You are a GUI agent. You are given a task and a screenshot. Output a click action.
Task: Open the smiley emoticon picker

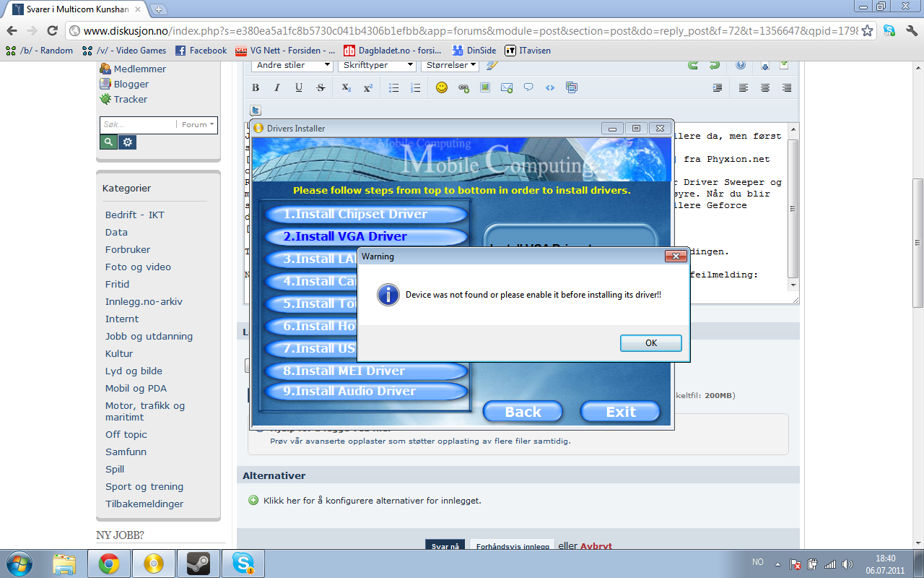pos(442,87)
